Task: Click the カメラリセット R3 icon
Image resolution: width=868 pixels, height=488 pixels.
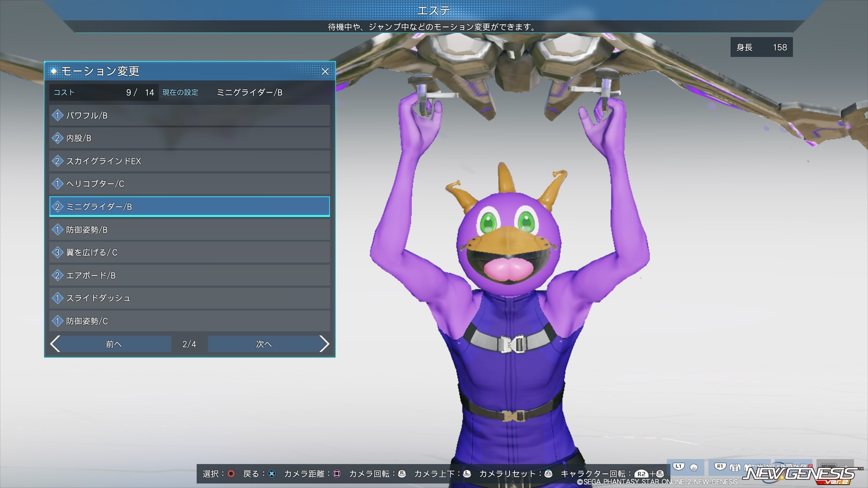Action: [548, 474]
